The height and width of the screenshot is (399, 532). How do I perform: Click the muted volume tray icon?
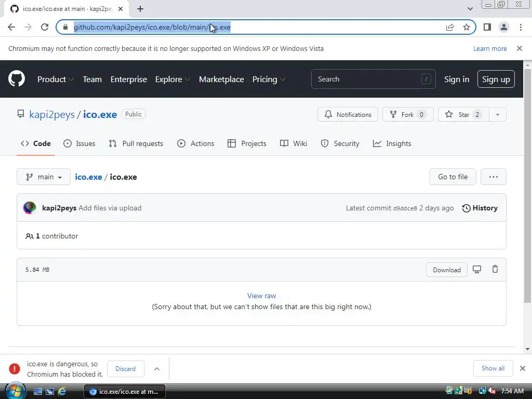tap(492, 391)
